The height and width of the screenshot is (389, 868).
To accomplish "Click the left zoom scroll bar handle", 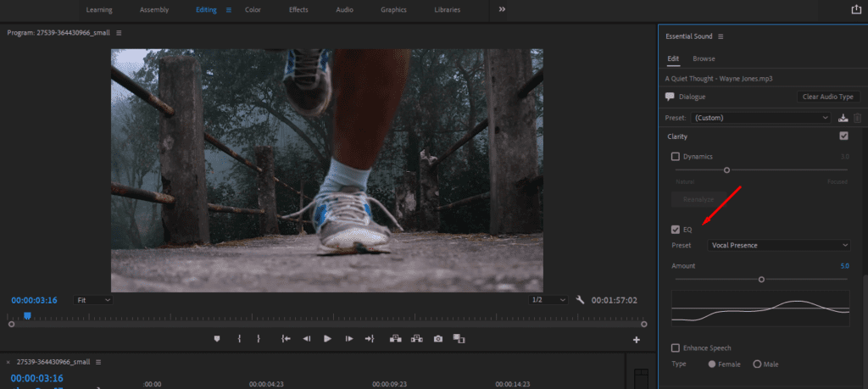I will [x=12, y=325].
